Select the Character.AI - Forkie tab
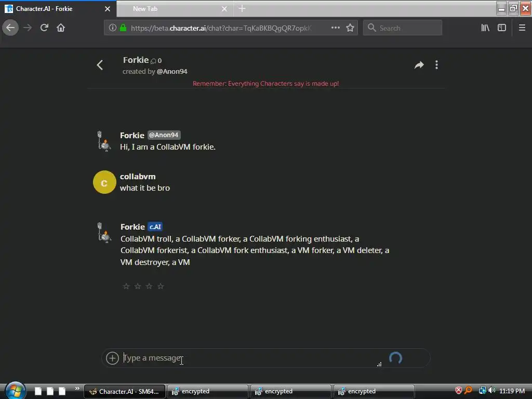Viewport: 532px width, 399px height. click(x=58, y=9)
